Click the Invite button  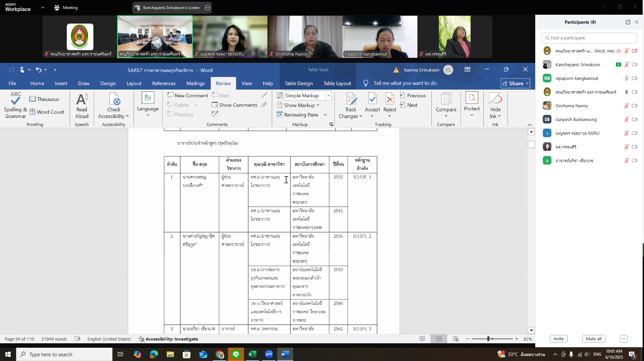coord(558,339)
